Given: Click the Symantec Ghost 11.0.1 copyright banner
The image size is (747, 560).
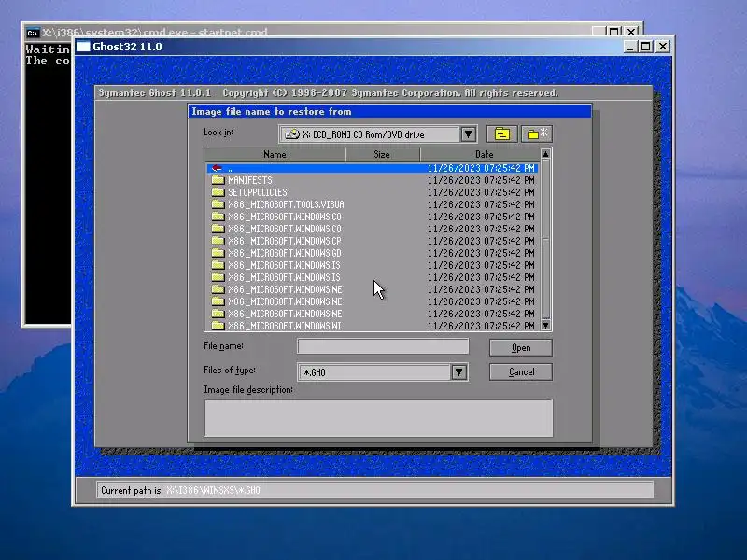Looking at the screenshot, I should (x=329, y=92).
